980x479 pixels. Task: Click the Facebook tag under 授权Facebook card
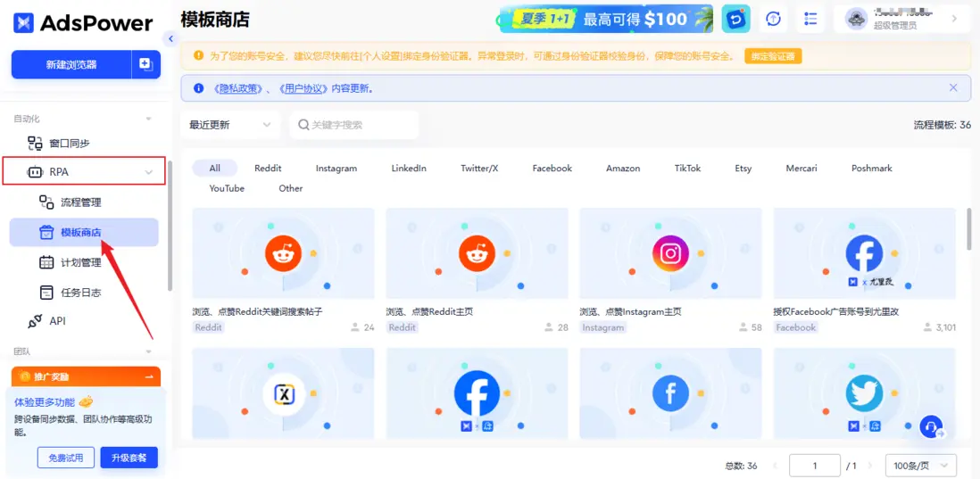pyautogui.click(x=795, y=327)
